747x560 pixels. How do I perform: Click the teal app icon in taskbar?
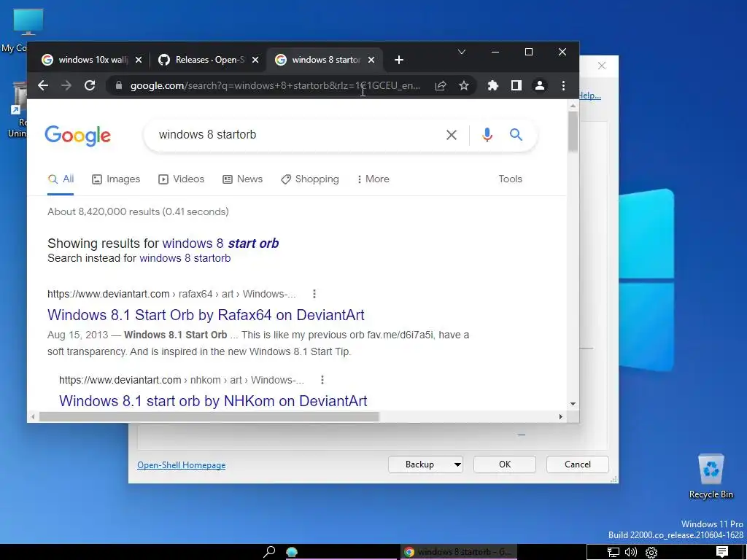click(292, 552)
